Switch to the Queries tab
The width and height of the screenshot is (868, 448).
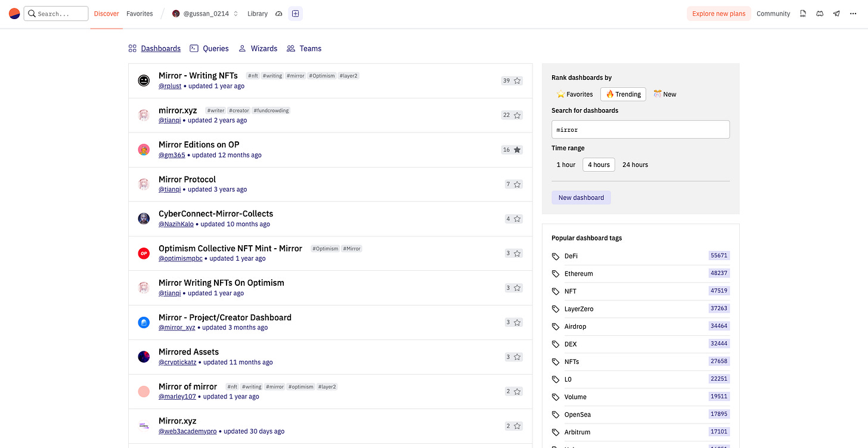209,48
